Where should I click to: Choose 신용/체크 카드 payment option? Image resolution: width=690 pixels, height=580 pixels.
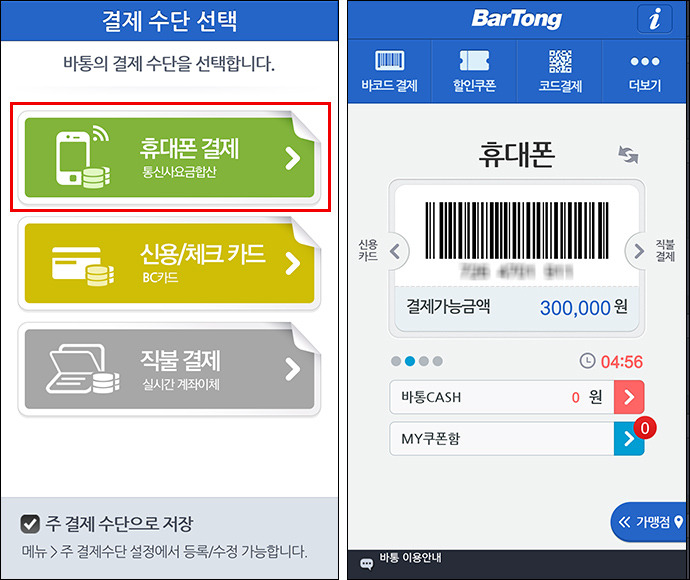(x=169, y=263)
